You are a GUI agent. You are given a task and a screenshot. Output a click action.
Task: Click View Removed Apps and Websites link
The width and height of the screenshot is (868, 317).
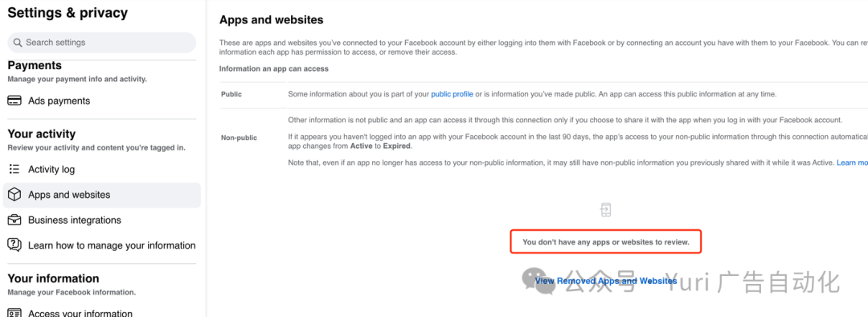[606, 281]
